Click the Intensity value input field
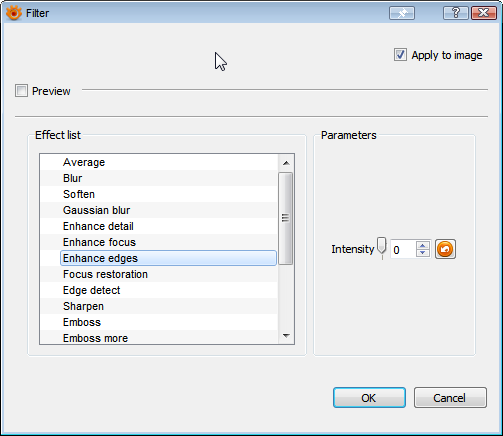Viewport: 503px width, 436px height. (x=403, y=250)
